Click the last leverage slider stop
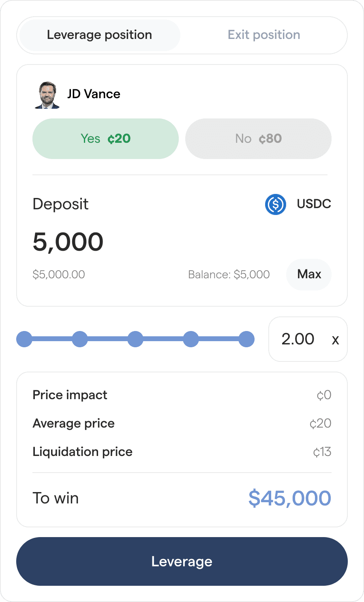Screen dimensions: 364x602 [246, 339]
